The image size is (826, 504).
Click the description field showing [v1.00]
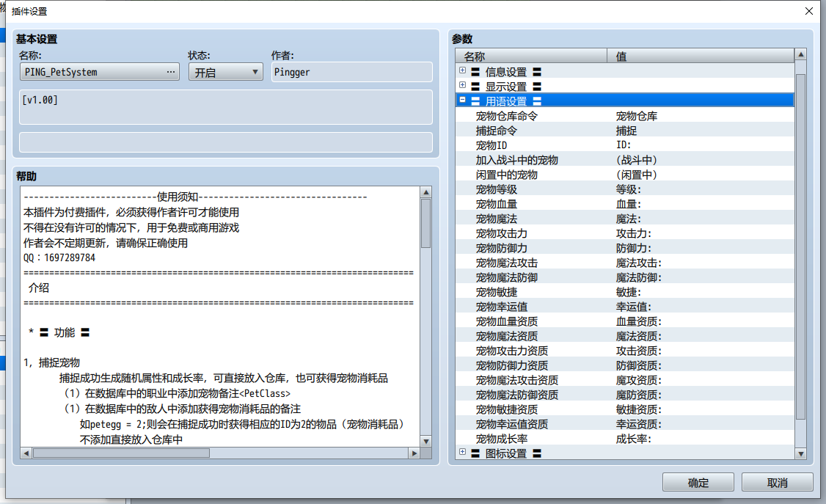point(225,107)
